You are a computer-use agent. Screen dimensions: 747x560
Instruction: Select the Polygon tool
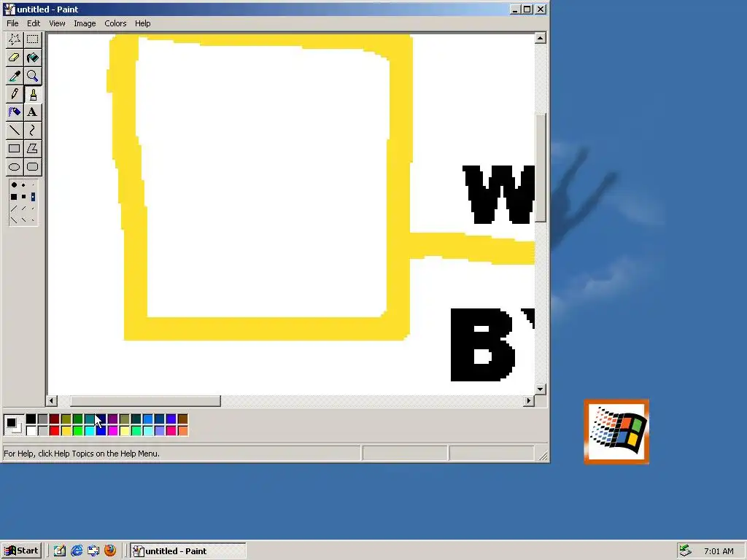[32, 148]
